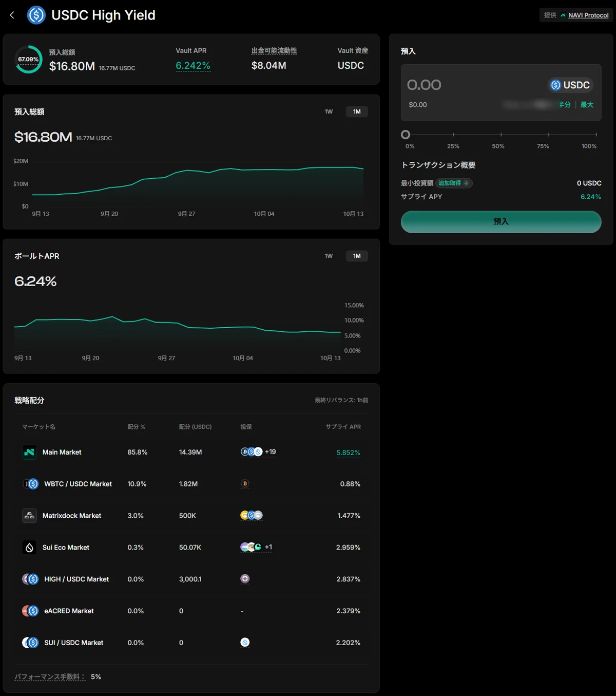This screenshot has height=696, width=616.
Task: Click the WBTC / USDC Market name
Action: pyautogui.click(x=78, y=484)
